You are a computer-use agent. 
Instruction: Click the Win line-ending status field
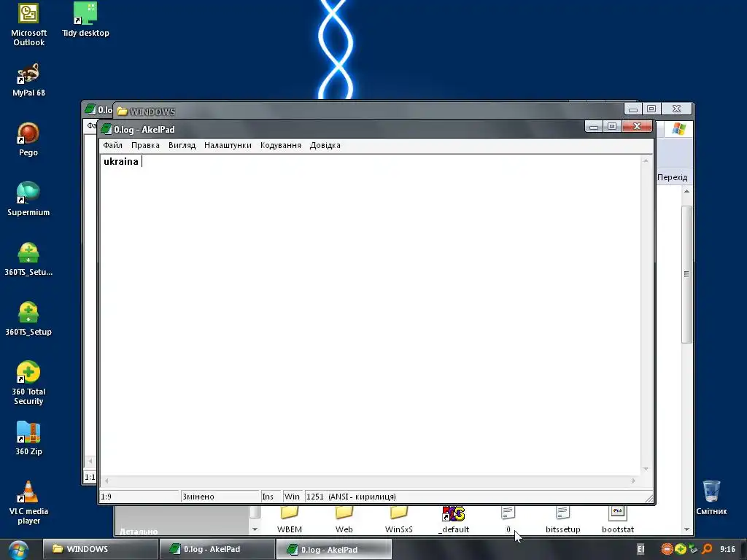point(293,497)
